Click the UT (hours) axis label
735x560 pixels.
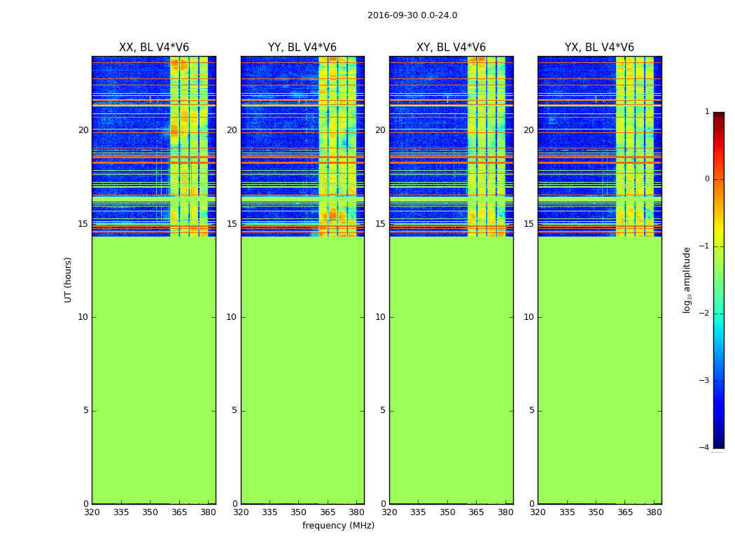(x=68, y=280)
